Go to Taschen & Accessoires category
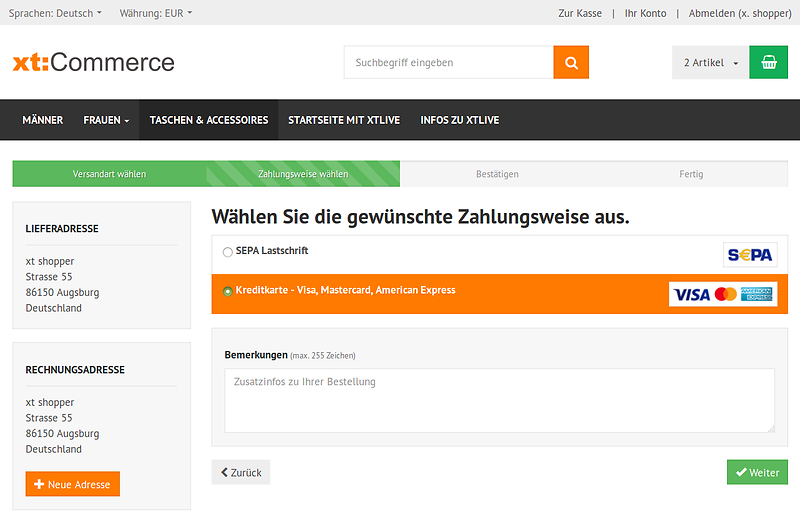This screenshot has height=517, width=800. click(x=209, y=120)
